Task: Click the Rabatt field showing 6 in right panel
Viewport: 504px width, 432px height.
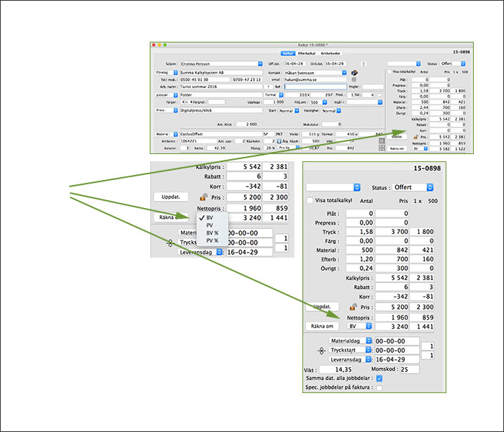Action: [x=392, y=287]
